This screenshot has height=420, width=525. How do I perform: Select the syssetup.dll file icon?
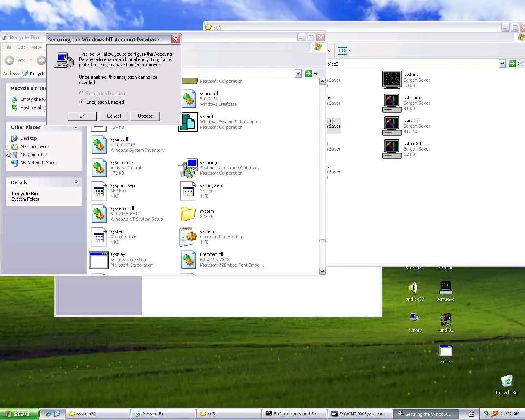pos(99,214)
